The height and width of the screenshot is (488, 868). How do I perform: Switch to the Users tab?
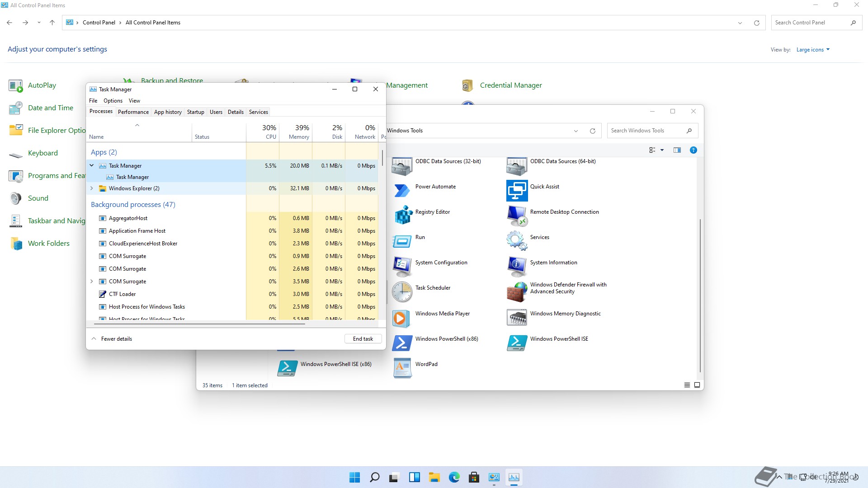(216, 112)
